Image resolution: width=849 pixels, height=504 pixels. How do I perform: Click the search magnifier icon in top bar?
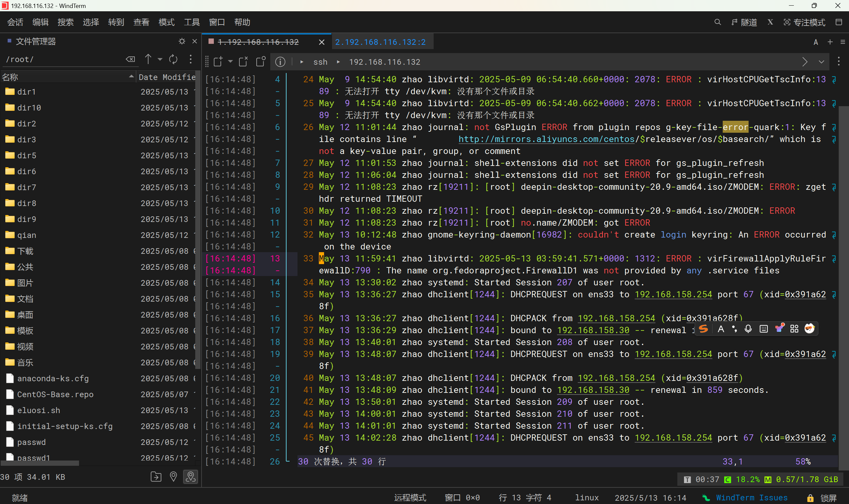718,23
